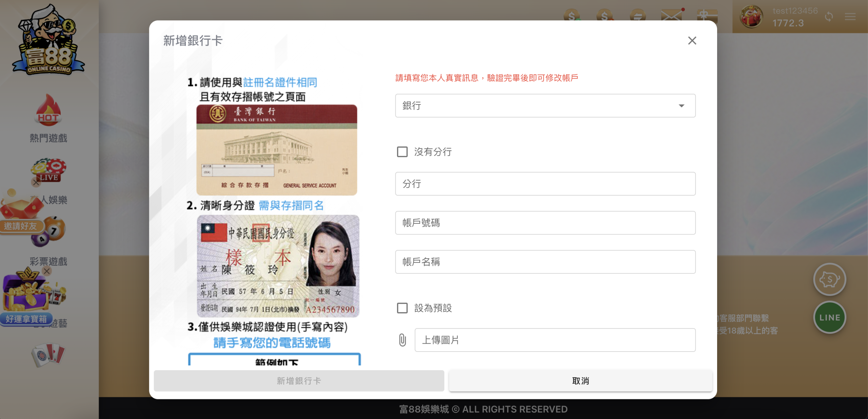Click the user avatar in the header

pos(751,16)
